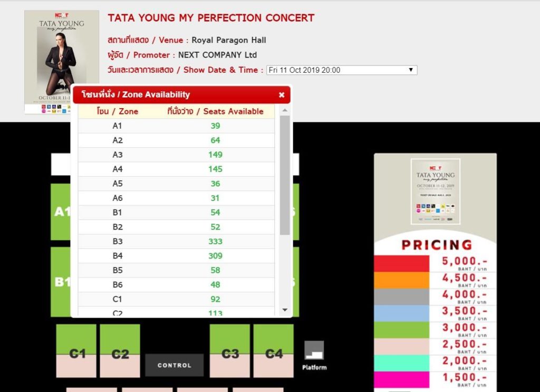Click the zone list scrollbar thumb
Image resolution: width=540 pixels, height=392 pixels.
285,175
